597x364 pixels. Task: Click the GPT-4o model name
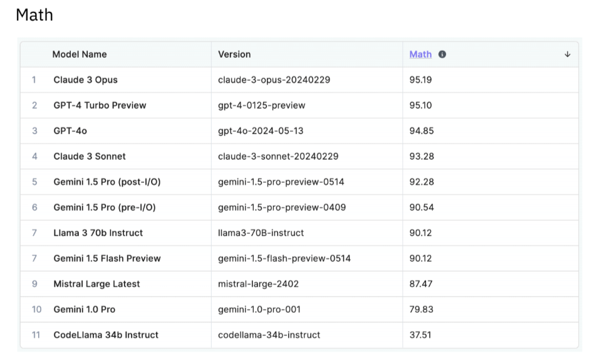70,131
